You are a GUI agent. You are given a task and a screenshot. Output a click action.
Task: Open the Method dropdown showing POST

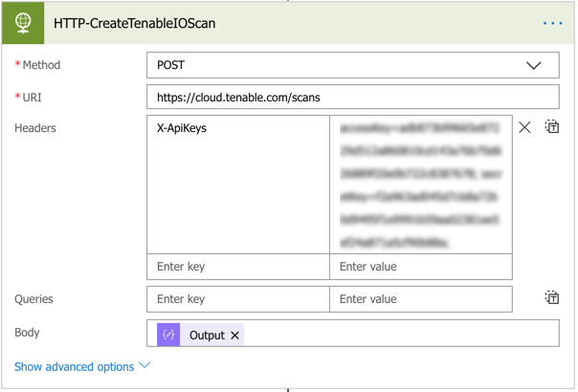(x=335, y=65)
